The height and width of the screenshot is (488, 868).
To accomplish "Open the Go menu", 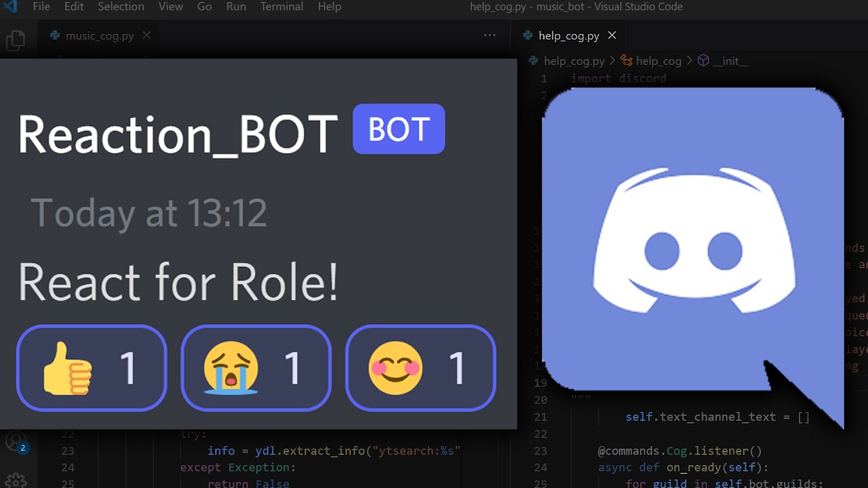I will click(204, 7).
